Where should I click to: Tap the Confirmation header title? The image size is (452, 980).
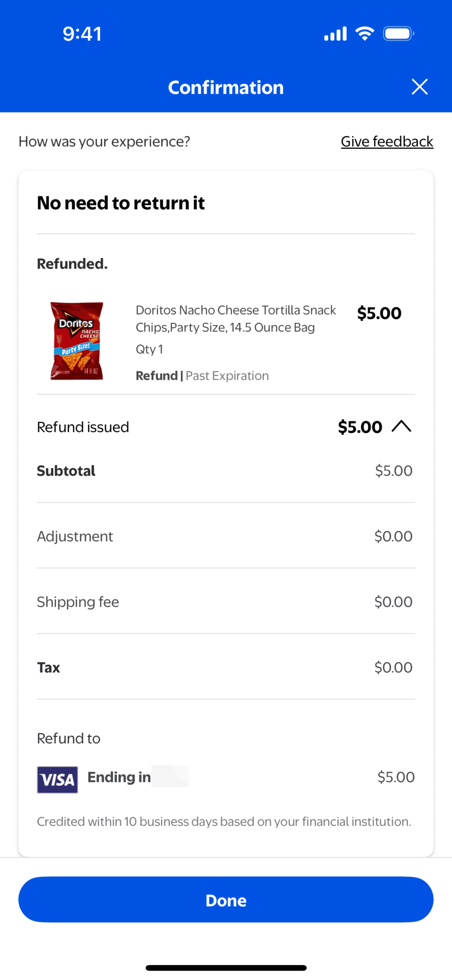(x=226, y=87)
